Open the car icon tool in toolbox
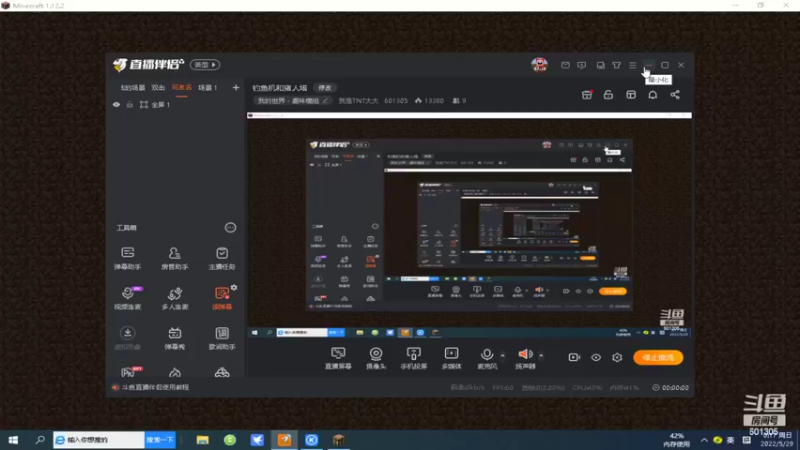The height and width of the screenshot is (450, 800). tap(221, 372)
